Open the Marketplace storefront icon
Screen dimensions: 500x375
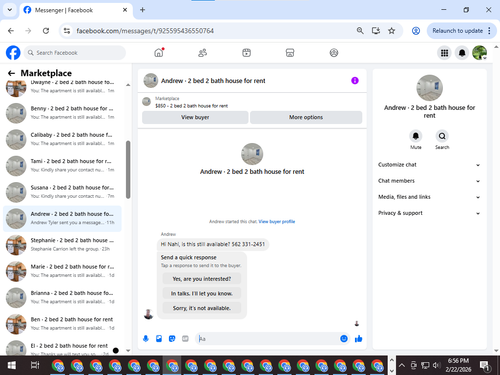pyautogui.click(x=290, y=53)
